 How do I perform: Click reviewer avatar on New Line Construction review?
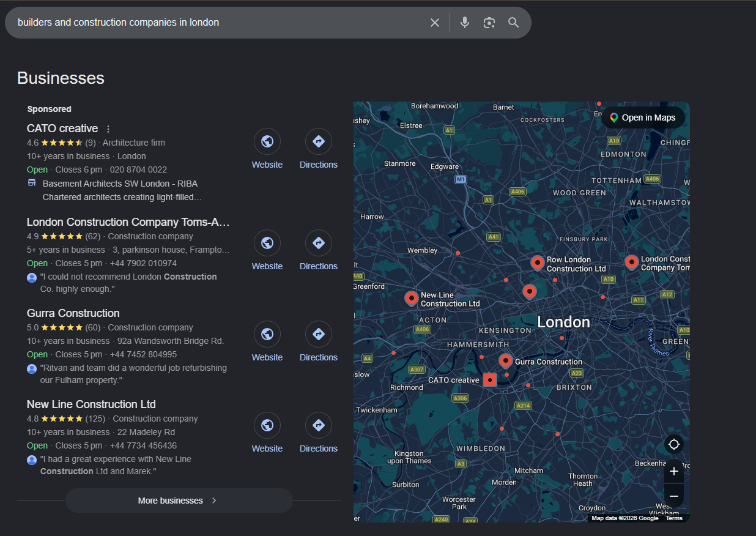pos(32,460)
